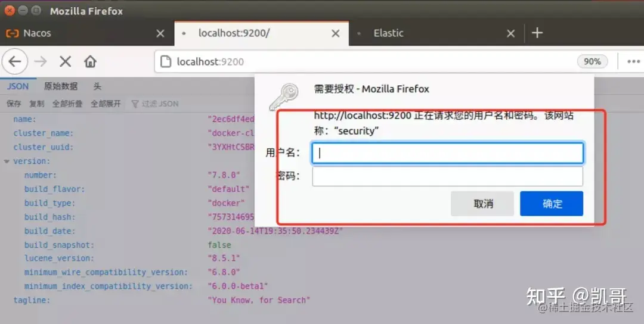Click 复制 to copy the JSON
This screenshot has height=324, width=644.
click(x=36, y=104)
